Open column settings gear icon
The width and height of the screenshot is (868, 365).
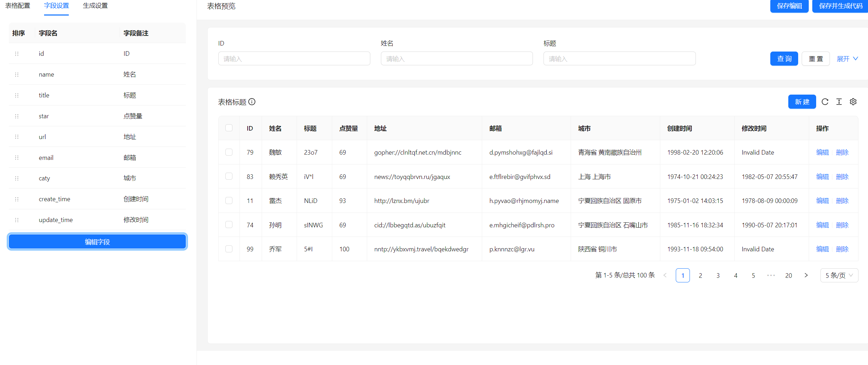pos(853,102)
